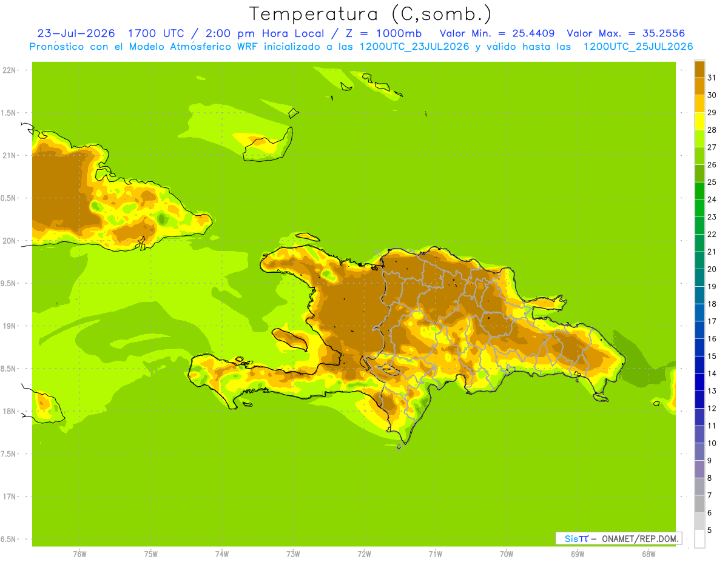Select the colorbar swatch between 29 and 30
The image size is (728, 562).
(699, 104)
